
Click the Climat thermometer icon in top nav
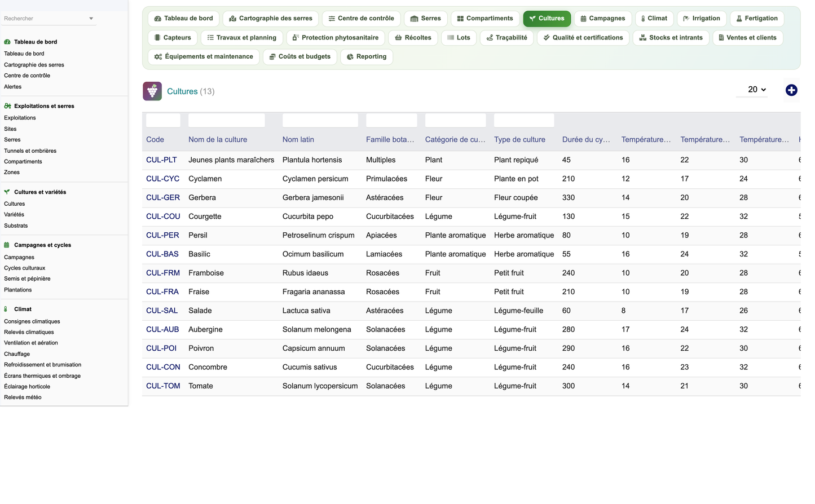pos(643,19)
